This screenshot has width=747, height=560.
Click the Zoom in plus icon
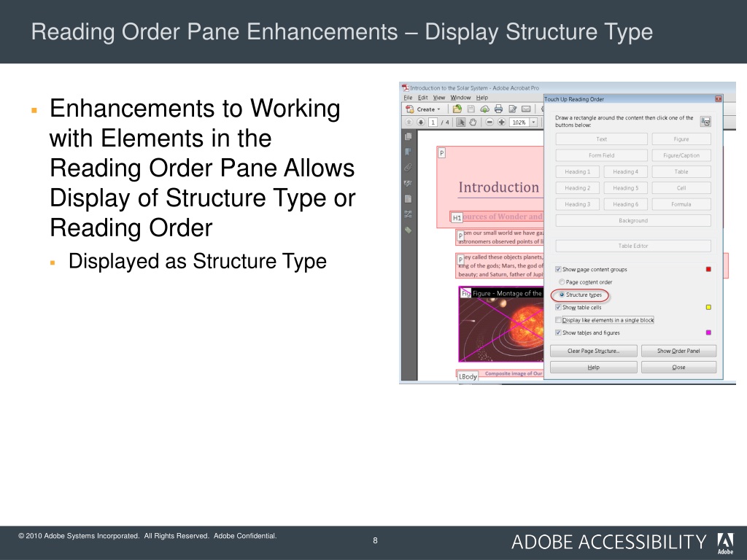pos(502,122)
